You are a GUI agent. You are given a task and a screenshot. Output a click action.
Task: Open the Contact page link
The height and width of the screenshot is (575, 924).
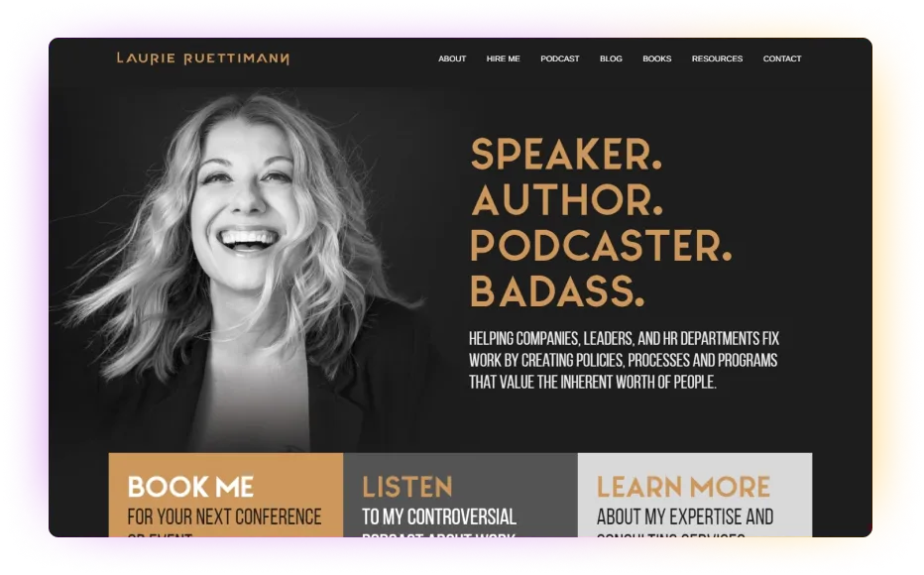coord(782,58)
